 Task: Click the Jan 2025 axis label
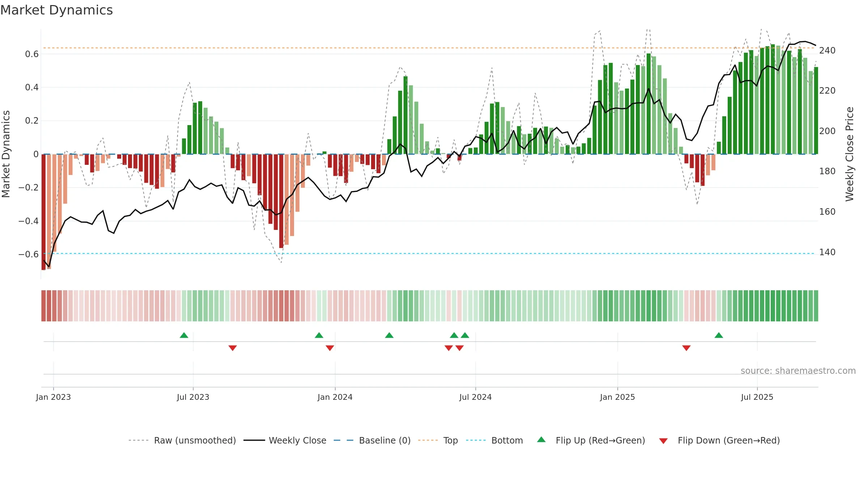point(617,397)
